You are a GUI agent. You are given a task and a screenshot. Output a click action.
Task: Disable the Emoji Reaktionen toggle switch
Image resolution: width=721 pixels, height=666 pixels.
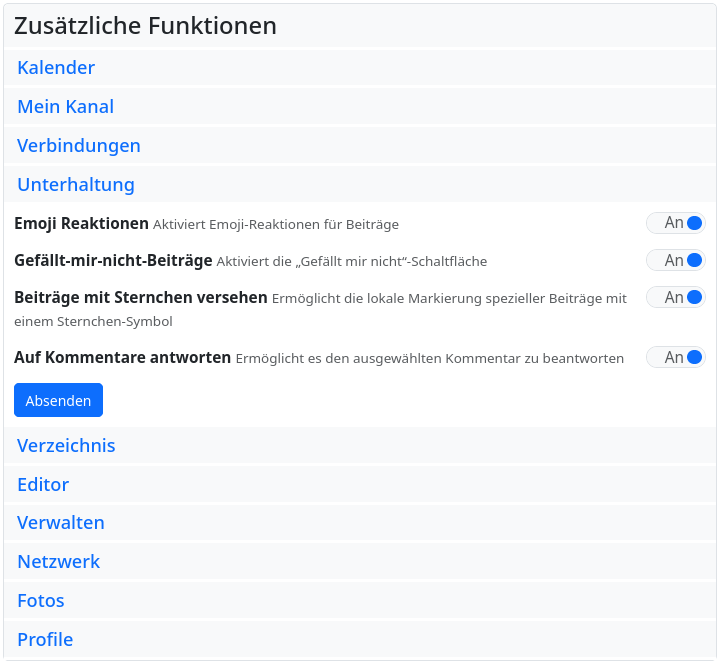[676, 223]
